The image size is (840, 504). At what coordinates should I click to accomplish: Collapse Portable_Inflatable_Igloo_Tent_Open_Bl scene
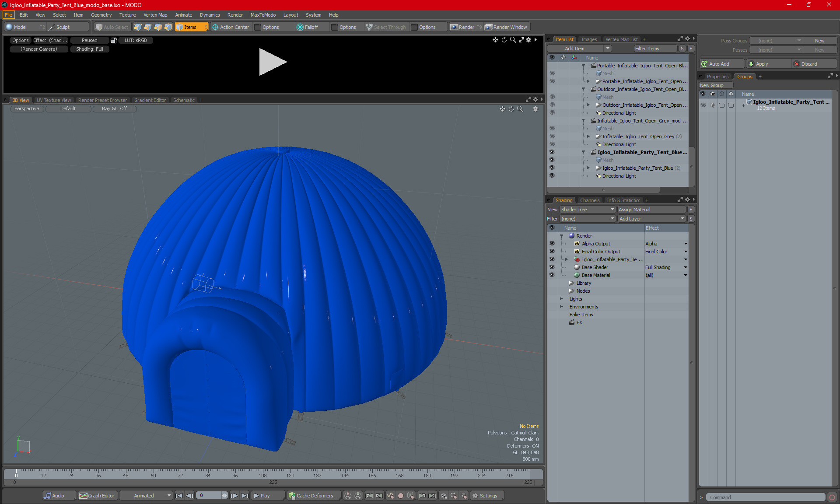point(583,66)
